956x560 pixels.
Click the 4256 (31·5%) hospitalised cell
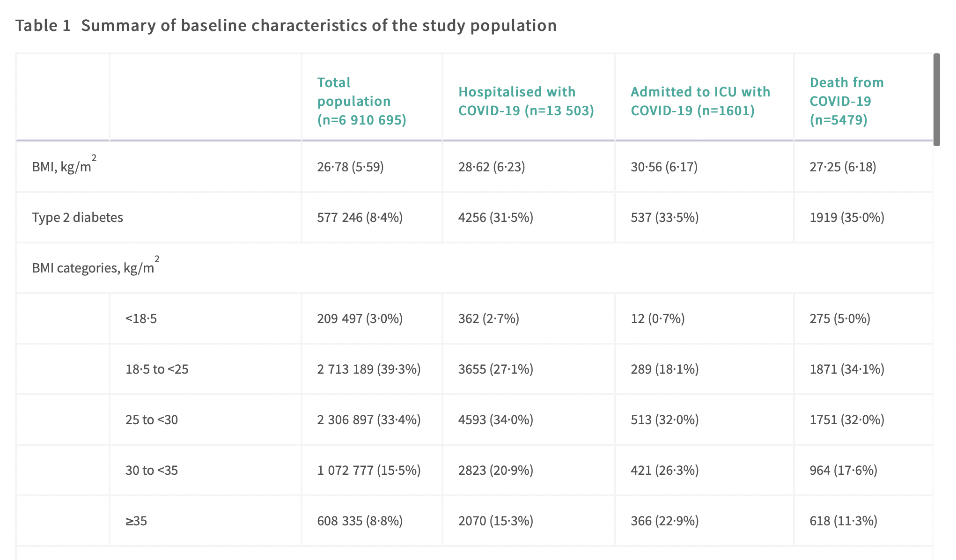pos(495,217)
